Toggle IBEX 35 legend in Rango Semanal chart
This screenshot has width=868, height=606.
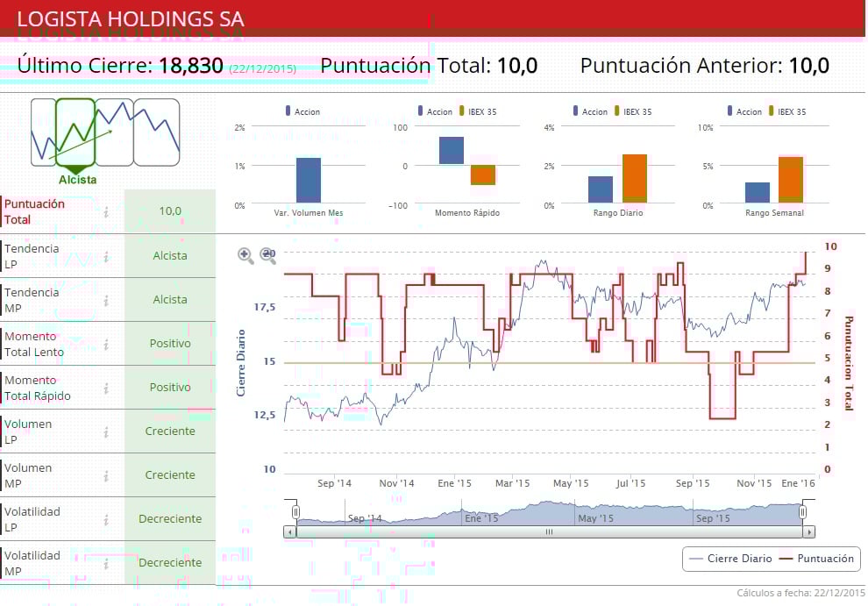pyautogui.click(x=787, y=111)
